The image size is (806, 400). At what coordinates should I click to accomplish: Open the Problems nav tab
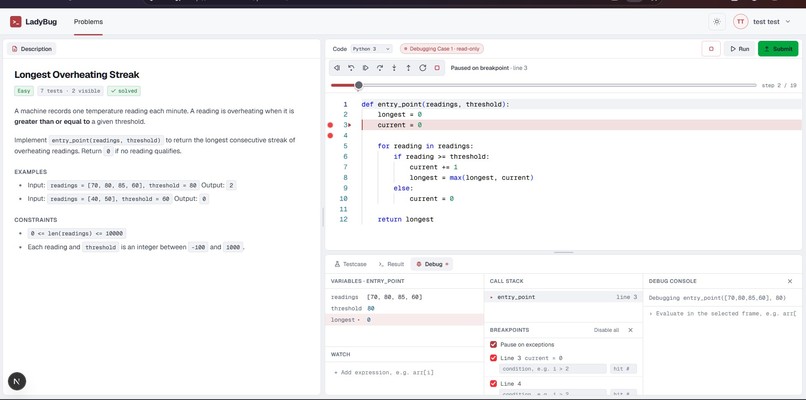pos(88,22)
